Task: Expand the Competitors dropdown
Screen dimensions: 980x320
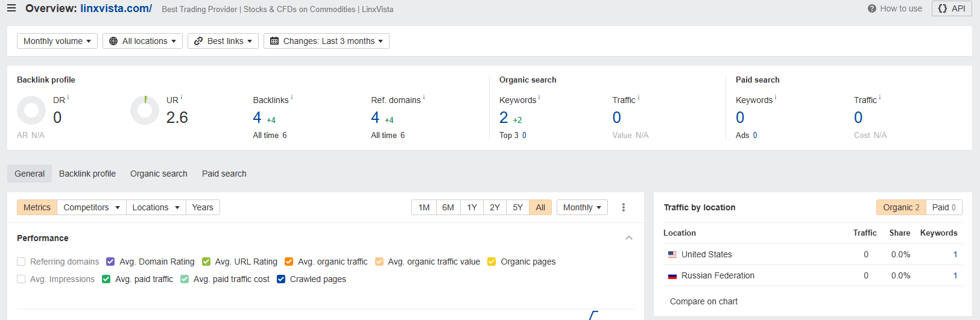Action: coord(92,207)
